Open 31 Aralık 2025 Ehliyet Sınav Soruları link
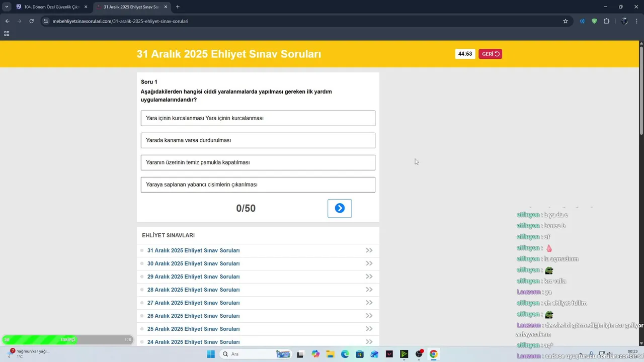This screenshot has height=362, width=644. click(193, 250)
